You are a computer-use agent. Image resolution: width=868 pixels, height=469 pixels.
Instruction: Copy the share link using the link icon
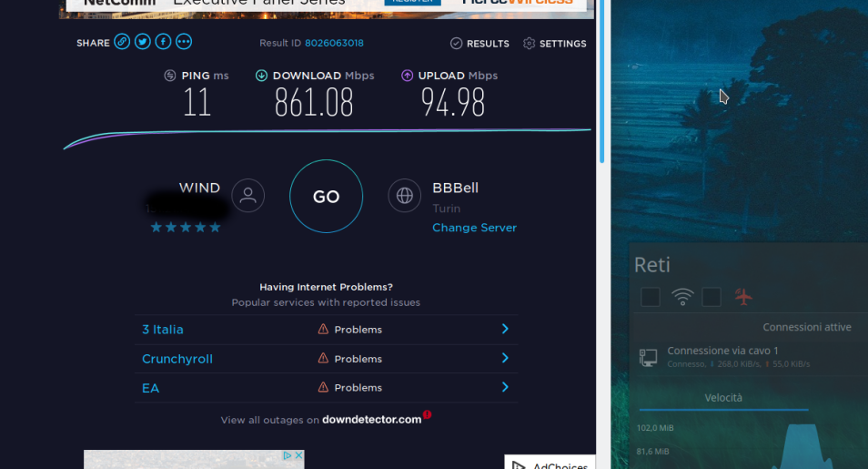point(122,42)
